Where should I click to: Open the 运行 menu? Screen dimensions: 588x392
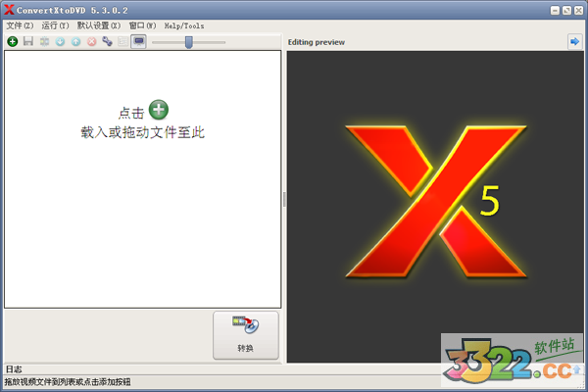click(55, 25)
